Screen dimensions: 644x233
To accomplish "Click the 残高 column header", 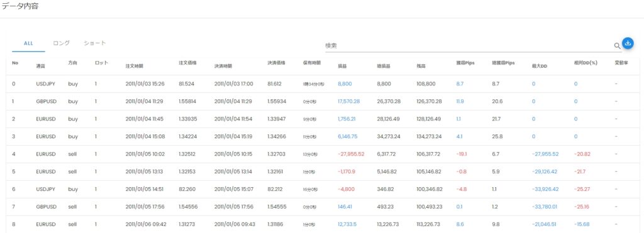I will pyautogui.click(x=421, y=66).
